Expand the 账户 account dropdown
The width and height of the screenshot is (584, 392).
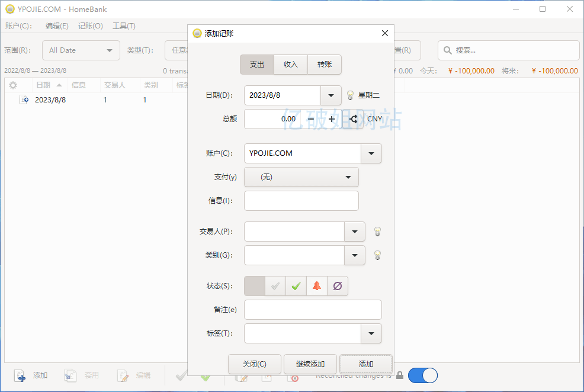point(371,153)
